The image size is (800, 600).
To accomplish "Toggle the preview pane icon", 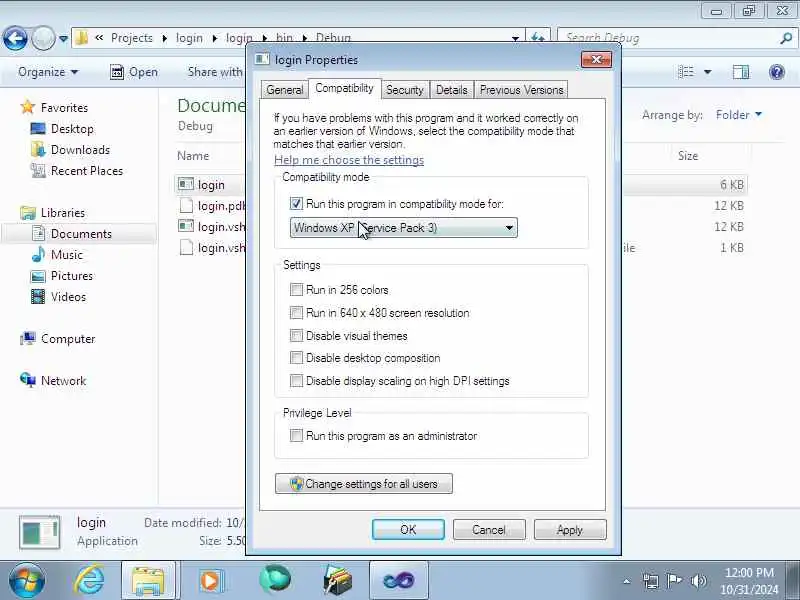I will point(741,72).
